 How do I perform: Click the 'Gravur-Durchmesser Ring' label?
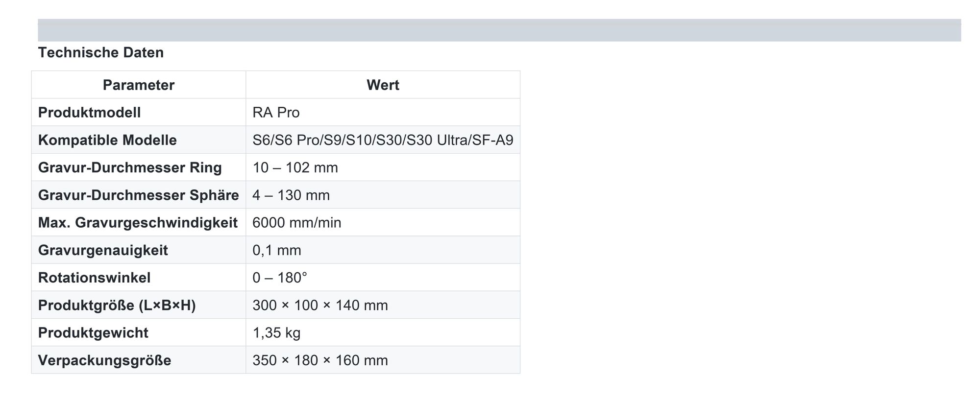(130, 167)
